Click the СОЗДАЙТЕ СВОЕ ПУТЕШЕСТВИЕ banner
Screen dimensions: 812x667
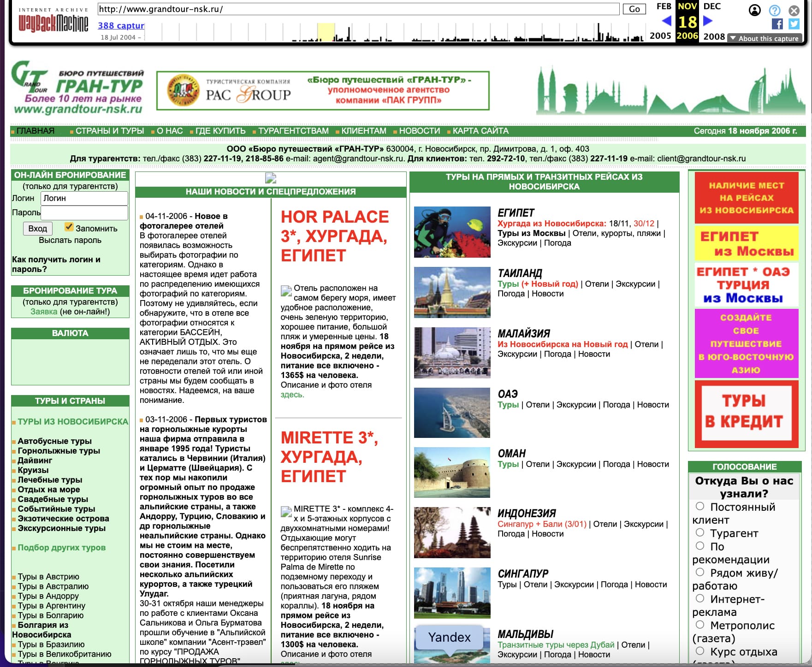point(747,343)
